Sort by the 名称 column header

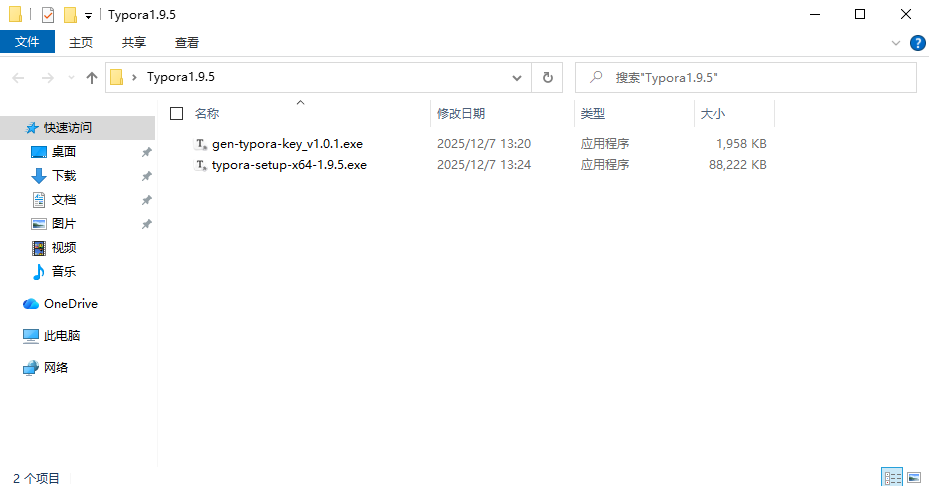tap(207, 113)
